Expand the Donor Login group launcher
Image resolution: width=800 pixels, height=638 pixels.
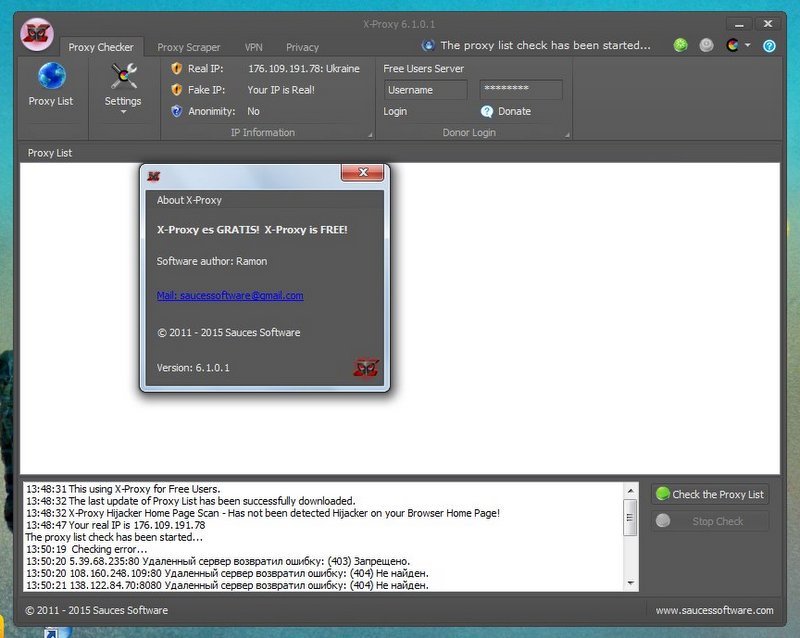[567, 135]
